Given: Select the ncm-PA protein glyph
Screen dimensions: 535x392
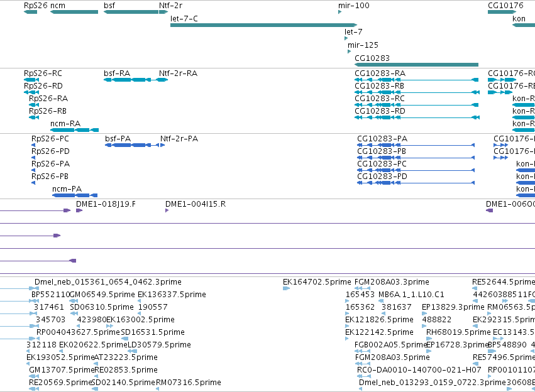Looking at the screenshot, I should 75,195.
